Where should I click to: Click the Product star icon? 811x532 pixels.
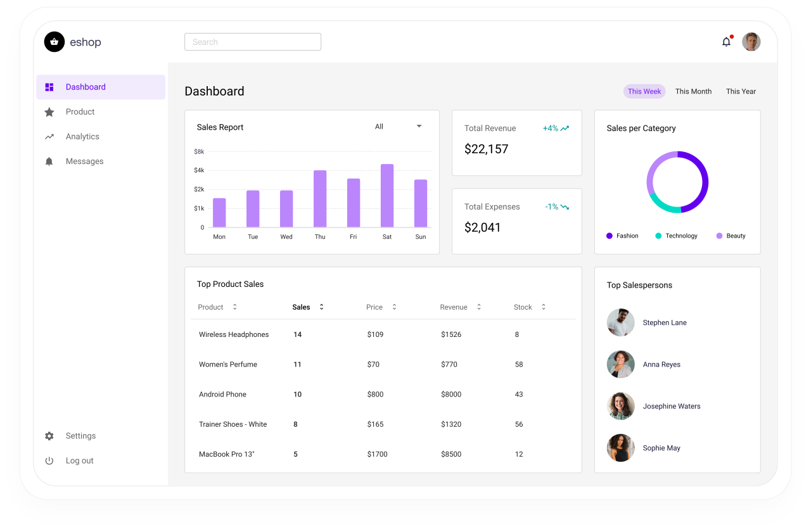click(49, 112)
